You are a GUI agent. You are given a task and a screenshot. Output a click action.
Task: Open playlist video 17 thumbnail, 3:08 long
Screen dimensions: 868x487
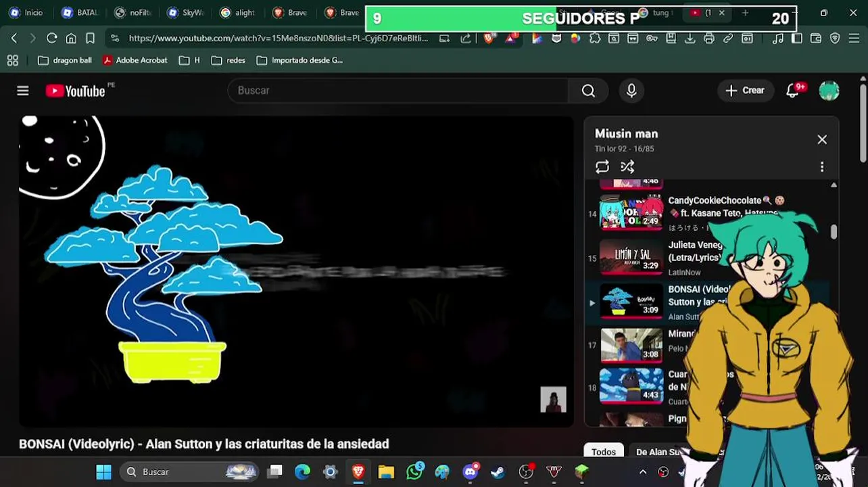pyautogui.click(x=631, y=346)
